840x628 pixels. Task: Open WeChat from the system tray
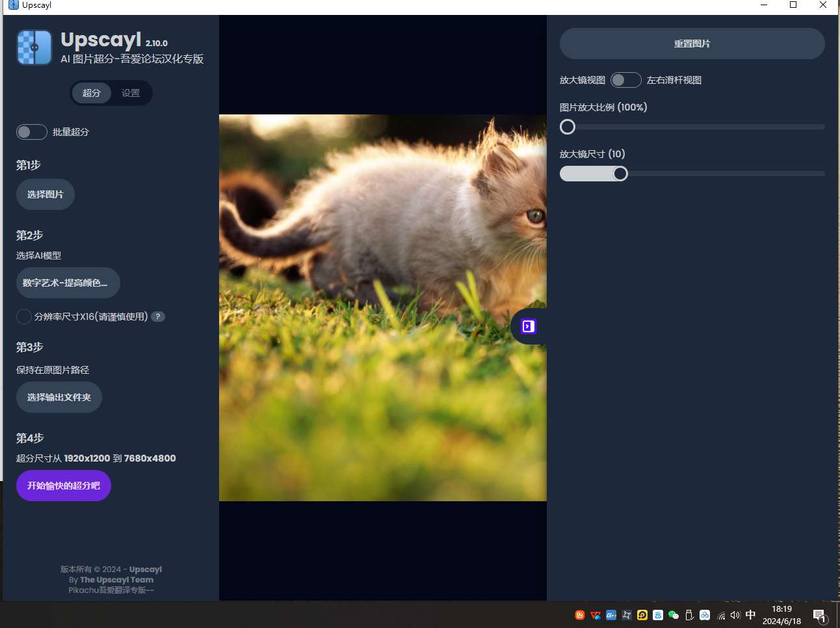point(674,615)
